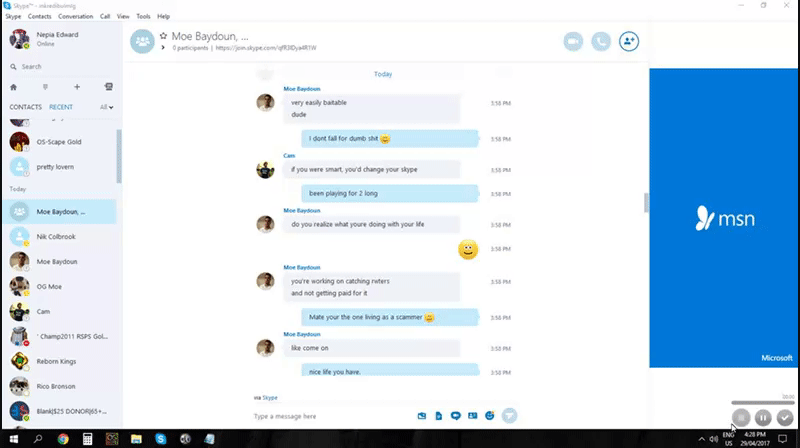Click 'very easily baitable' message bubble

click(x=371, y=109)
